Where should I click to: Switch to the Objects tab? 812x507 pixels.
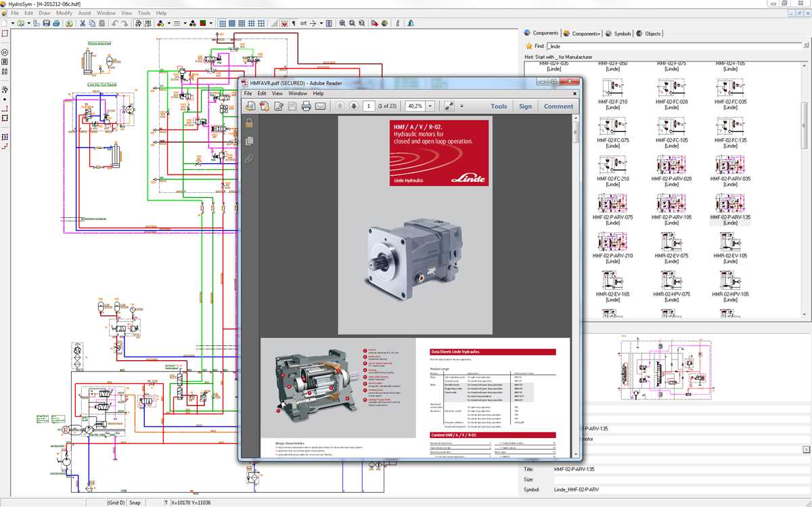[649, 33]
